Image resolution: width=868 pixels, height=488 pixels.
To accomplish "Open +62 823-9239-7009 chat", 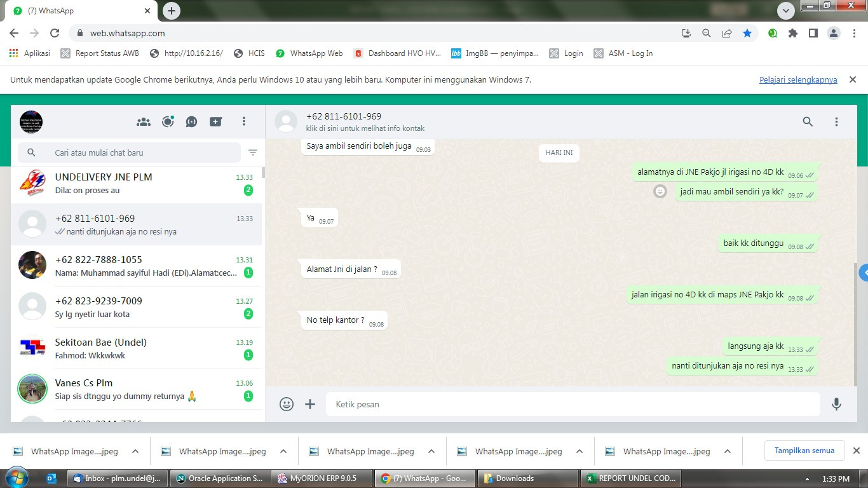I will click(136, 307).
